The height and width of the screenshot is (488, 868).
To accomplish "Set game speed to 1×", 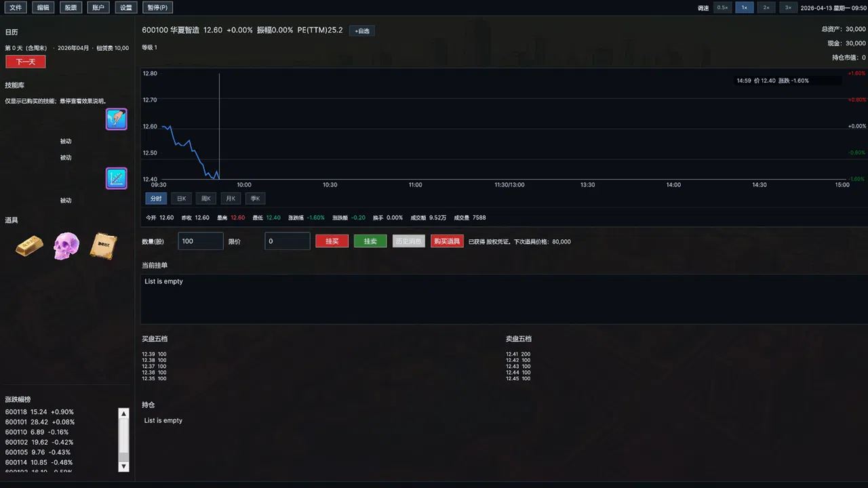I will coord(745,7).
